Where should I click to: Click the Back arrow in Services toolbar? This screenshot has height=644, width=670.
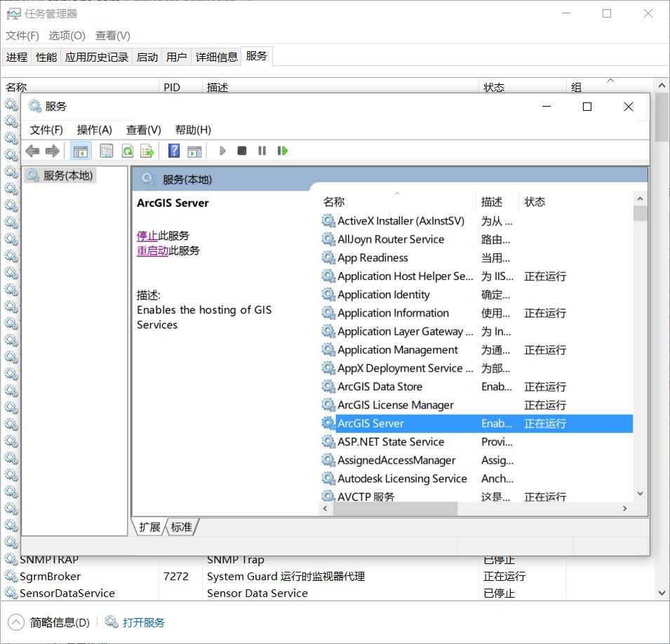[x=32, y=151]
